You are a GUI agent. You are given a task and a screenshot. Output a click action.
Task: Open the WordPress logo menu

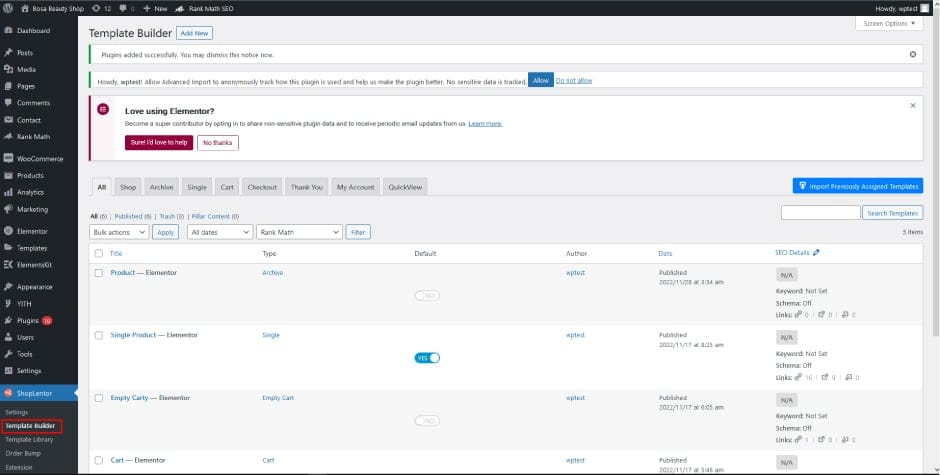8,8
